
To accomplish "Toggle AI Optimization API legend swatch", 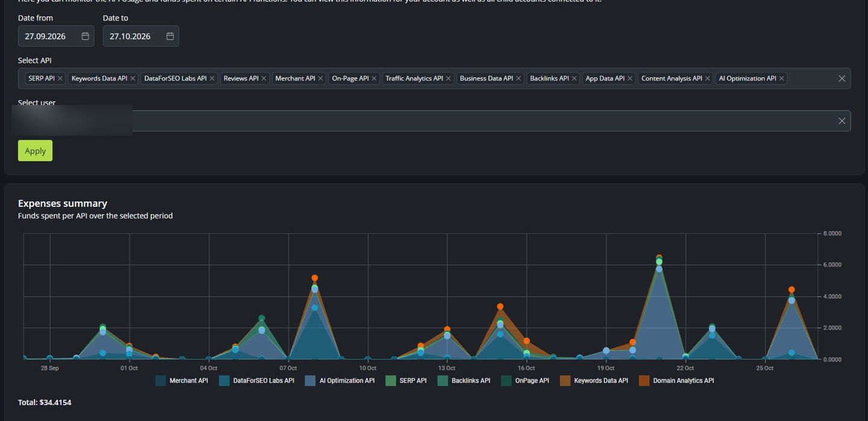I will coord(310,381).
